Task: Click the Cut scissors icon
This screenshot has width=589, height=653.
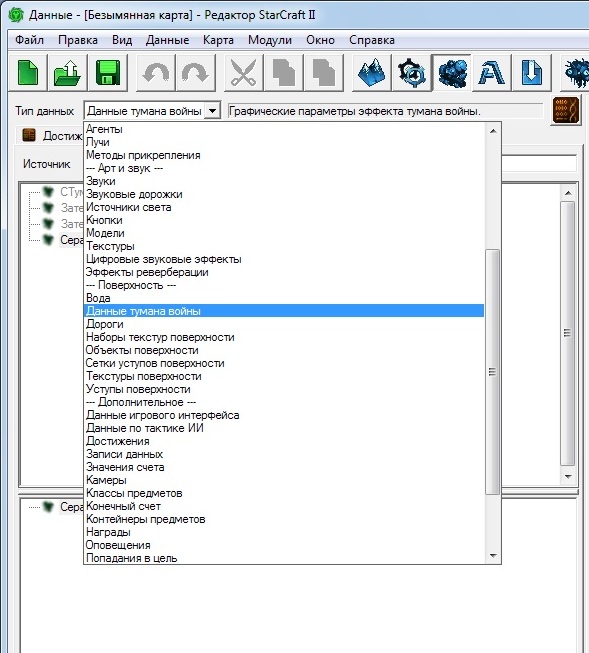Action: tap(243, 72)
